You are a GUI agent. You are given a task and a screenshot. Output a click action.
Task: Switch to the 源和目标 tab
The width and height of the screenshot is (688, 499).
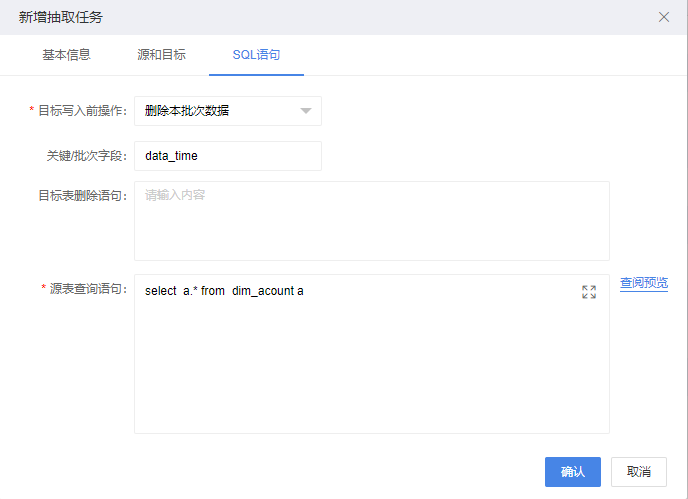tap(161, 55)
